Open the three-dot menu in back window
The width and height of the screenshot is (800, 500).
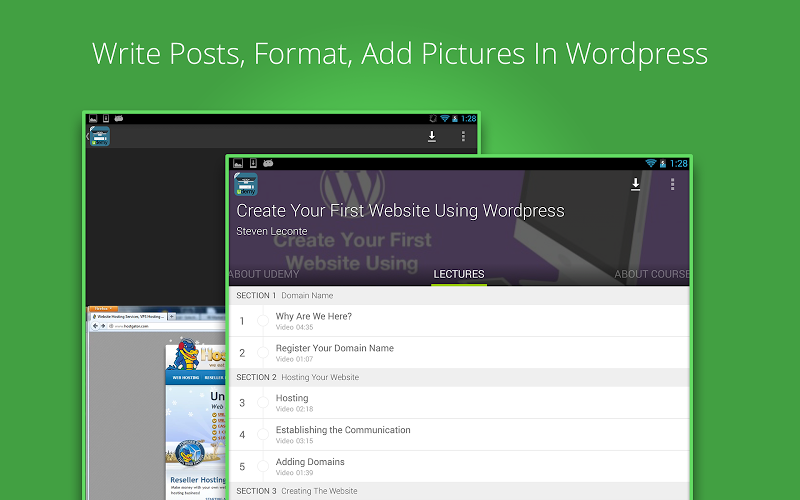(463, 136)
